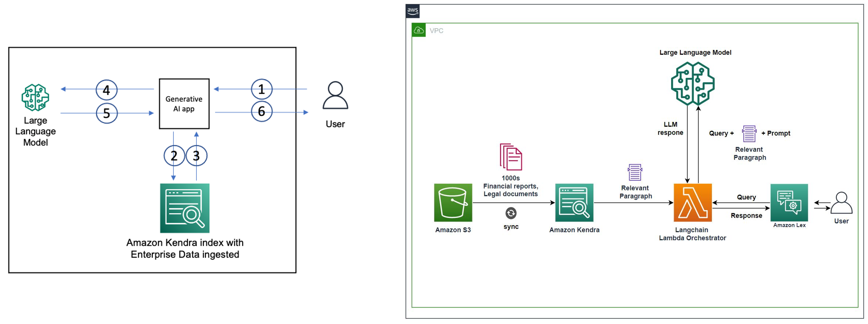The image size is (868, 324).
Task: Click the user icon beside Amazon Lex
Action: [x=841, y=203]
